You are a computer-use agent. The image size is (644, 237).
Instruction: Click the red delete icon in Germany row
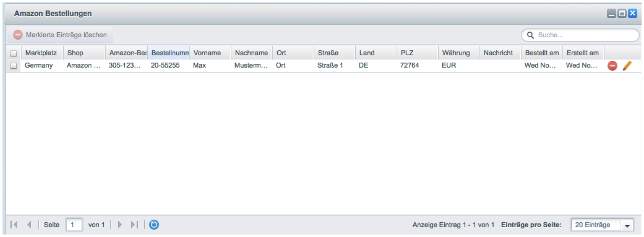[612, 66]
